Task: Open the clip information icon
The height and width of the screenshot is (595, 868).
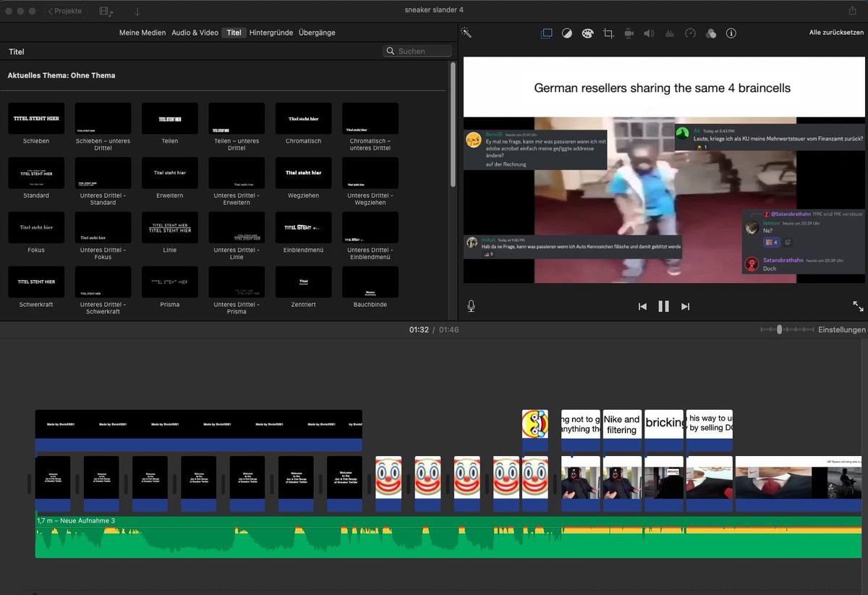Action: [x=731, y=33]
